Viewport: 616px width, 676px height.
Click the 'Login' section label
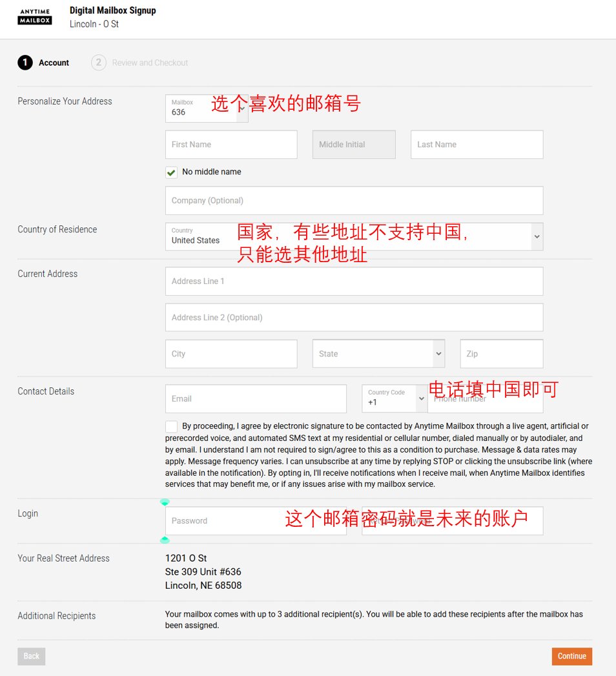(28, 513)
